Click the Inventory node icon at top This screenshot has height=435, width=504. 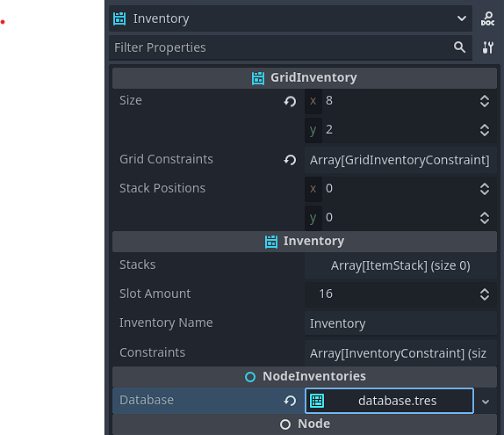click(x=119, y=18)
